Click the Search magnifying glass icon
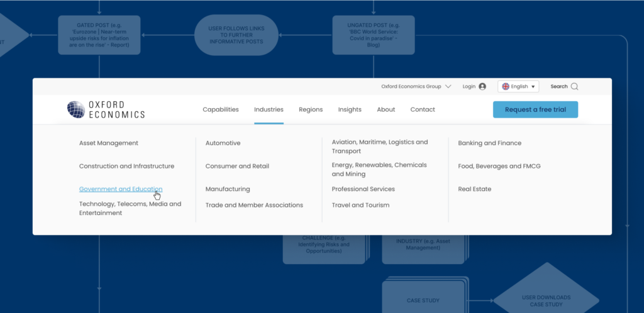The width and height of the screenshot is (644, 313). [x=575, y=87]
